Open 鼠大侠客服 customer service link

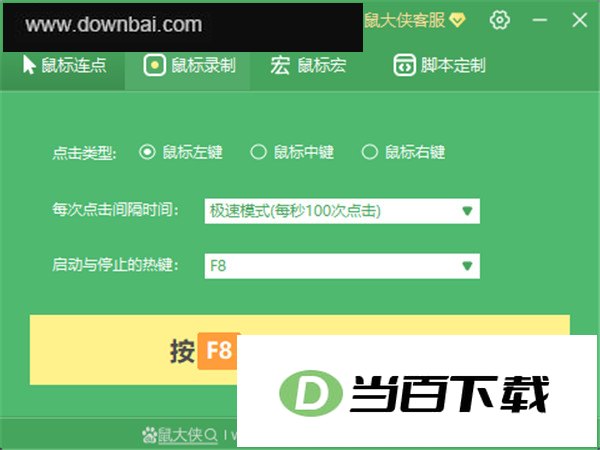(404, 20)
